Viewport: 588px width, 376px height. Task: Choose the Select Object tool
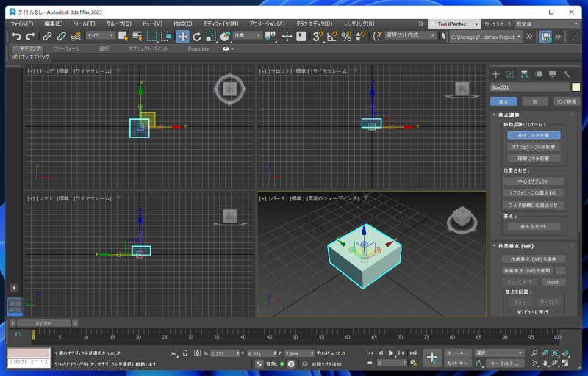click(x=123, y=36)
